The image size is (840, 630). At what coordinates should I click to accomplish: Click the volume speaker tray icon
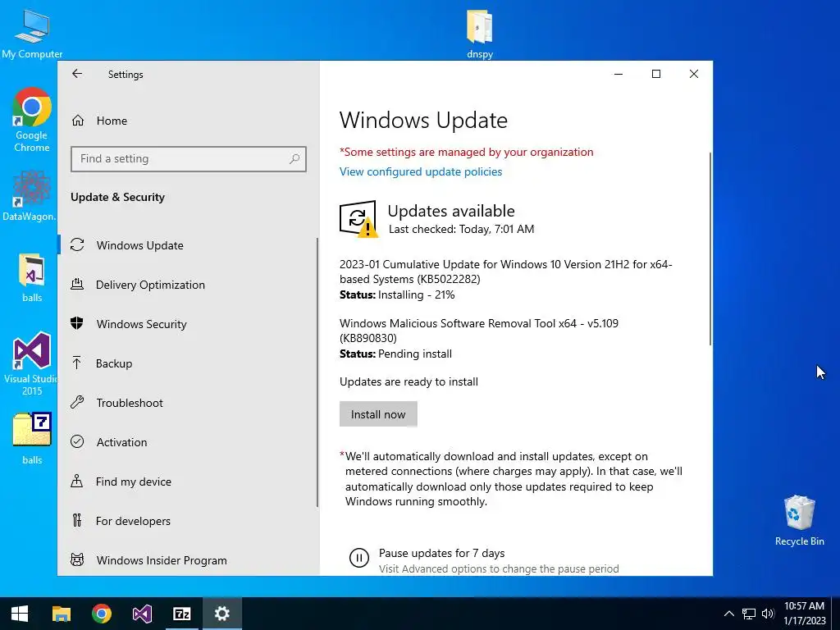tap(768, 614)
